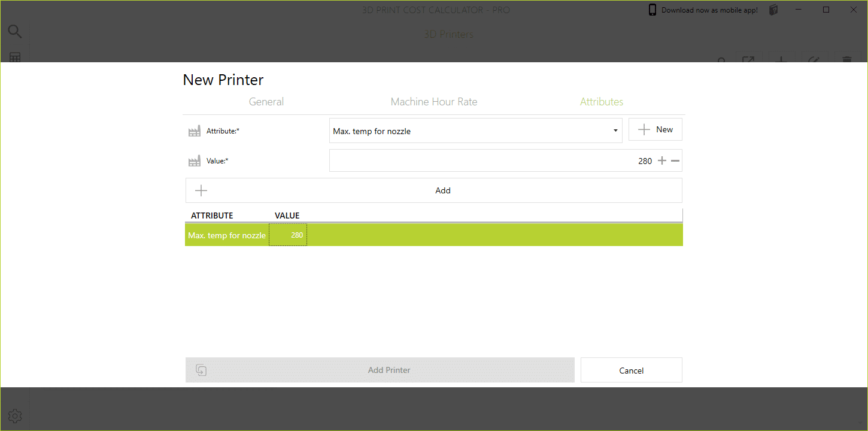Open the Attribute dropdown showing Max. temp for nozzle
Viewport: 868px width, 431px height.
476,130
